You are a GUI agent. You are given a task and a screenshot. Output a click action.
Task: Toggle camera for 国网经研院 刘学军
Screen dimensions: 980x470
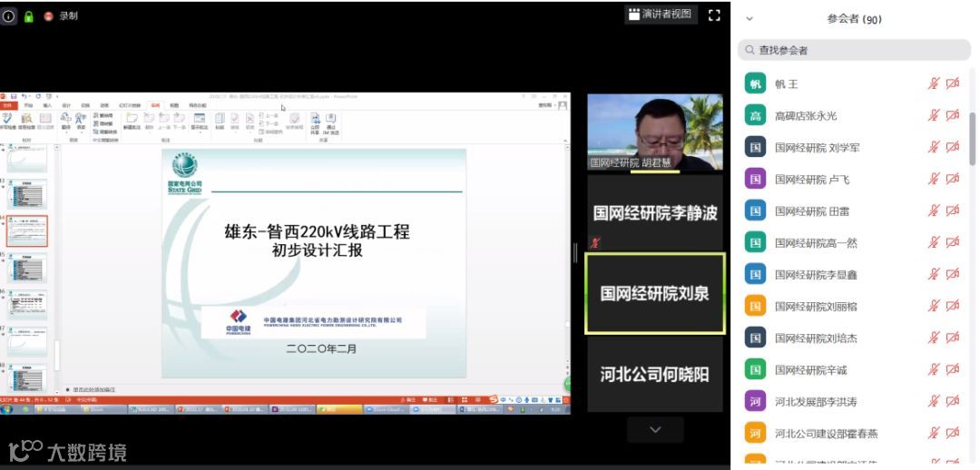953,147
